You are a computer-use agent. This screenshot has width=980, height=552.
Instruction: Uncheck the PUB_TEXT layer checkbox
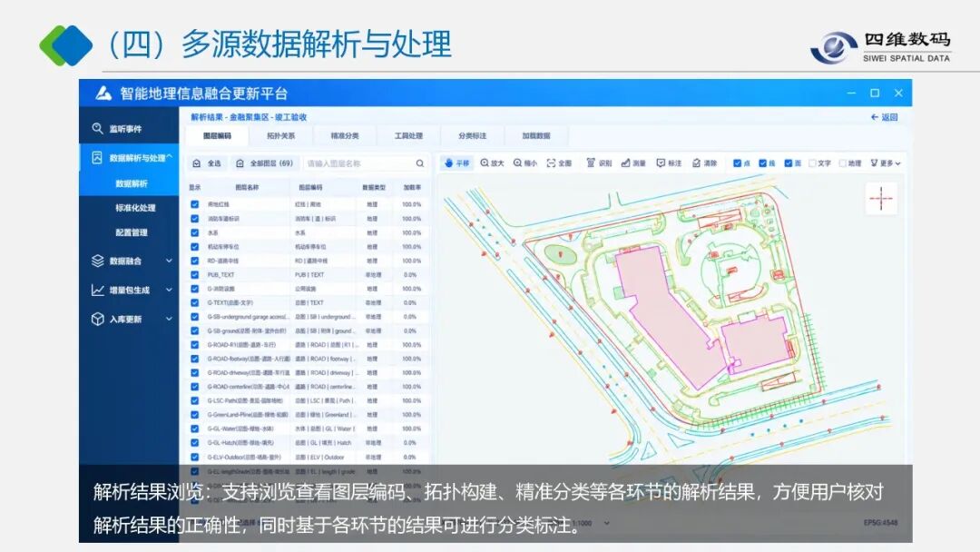[x=194, y=274]
